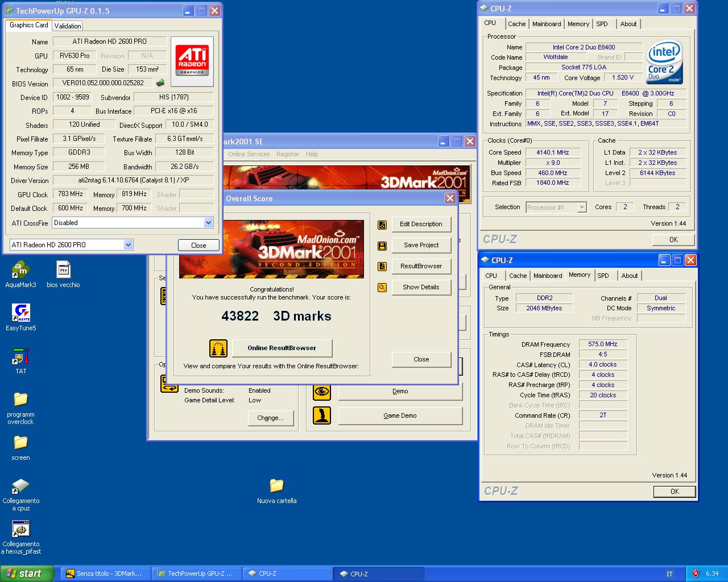Open the Collegamento a cpuz shortcut
Image resolution: width=728 pixels, height=582 pixels.
(x=21, y=494)
